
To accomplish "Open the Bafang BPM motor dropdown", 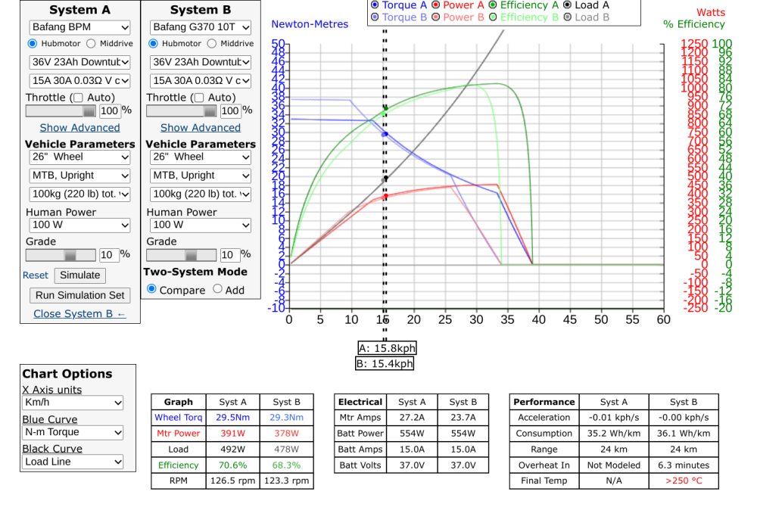I will coord(79,26).
